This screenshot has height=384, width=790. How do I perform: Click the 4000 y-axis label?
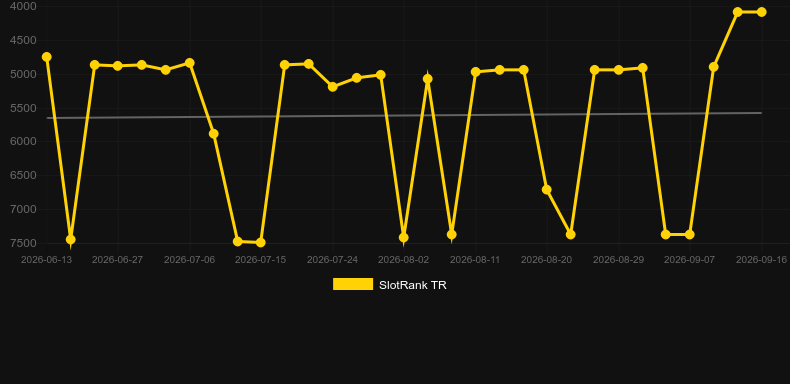coord(23,7)
